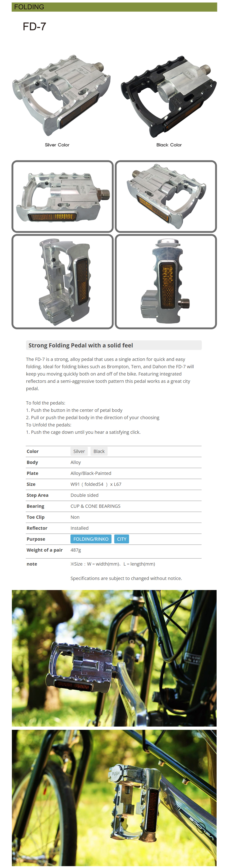Open folded pedal thumbnail showing clear hinge
Image resolution: width=228 pixels, height=868 pixels.
(x=62, y=282)
